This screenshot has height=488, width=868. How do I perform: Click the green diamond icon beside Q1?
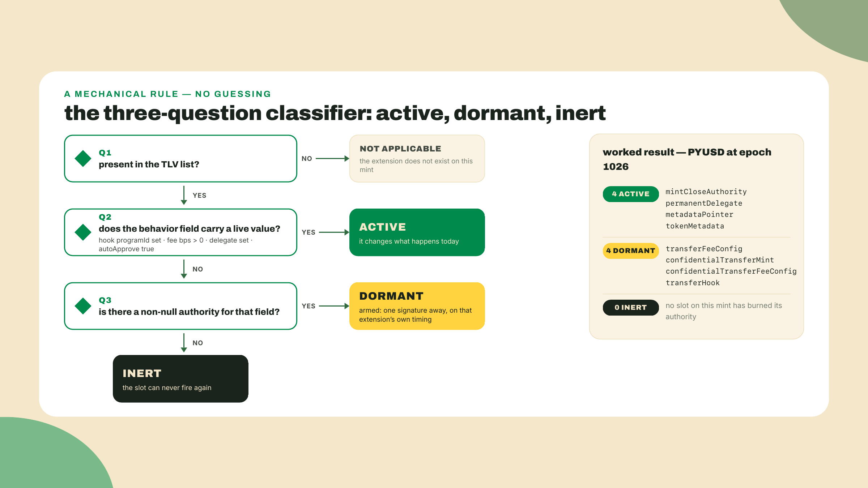[x=83, y=159]
